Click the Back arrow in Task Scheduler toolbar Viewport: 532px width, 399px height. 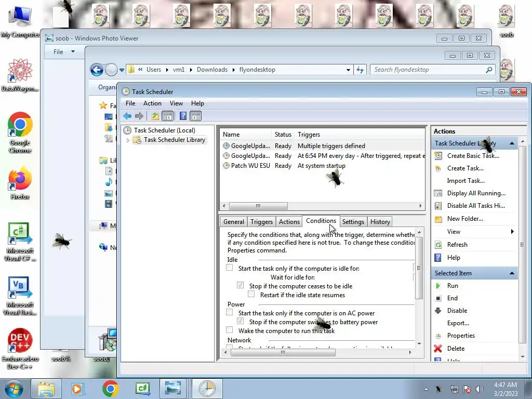coord(127,116)
